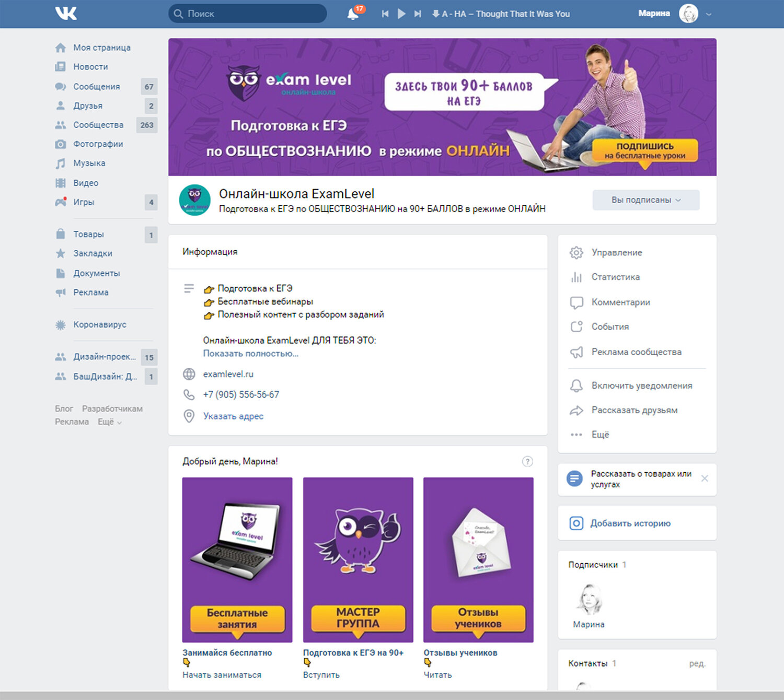Open Статистика bar chart icon

(x=576, y=277)
